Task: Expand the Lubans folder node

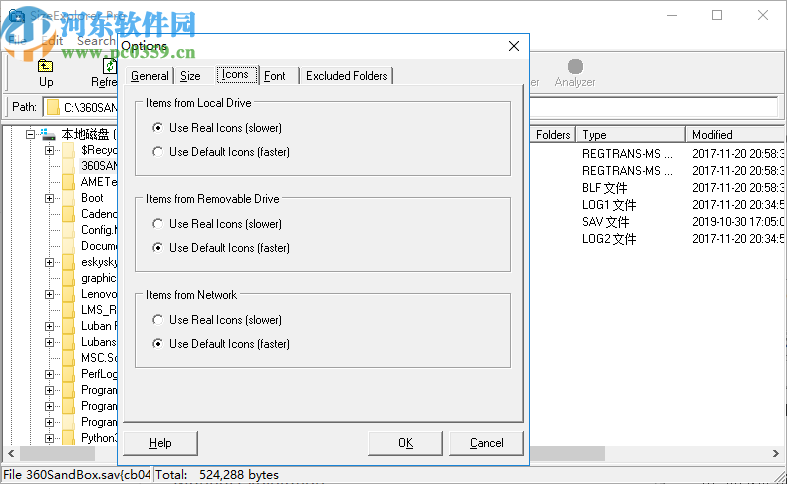Action: click(49, 342)
